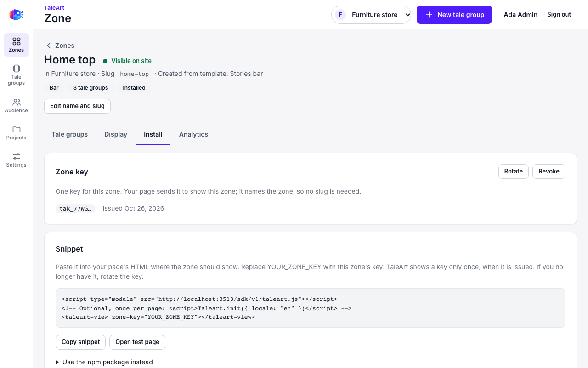Screen dimensions: 588x368
Task: Click Edit name and slug
Action: point(77,106)
